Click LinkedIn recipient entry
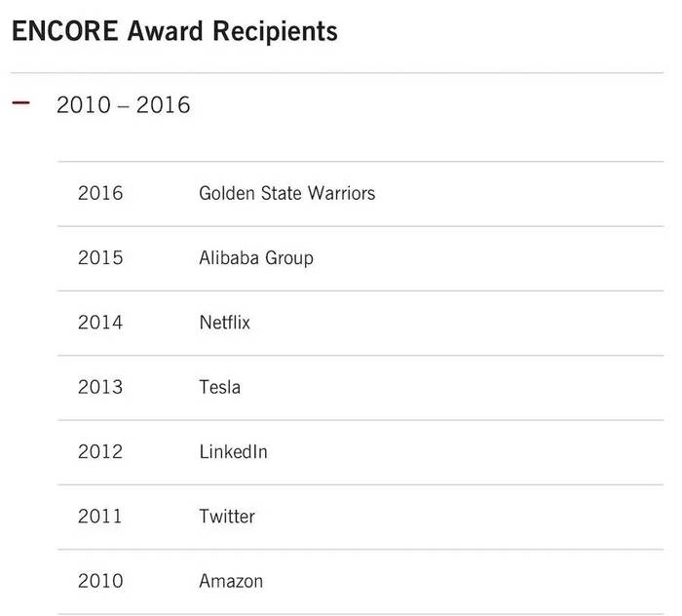Screen dimensions: 682x616 point(233,451)
